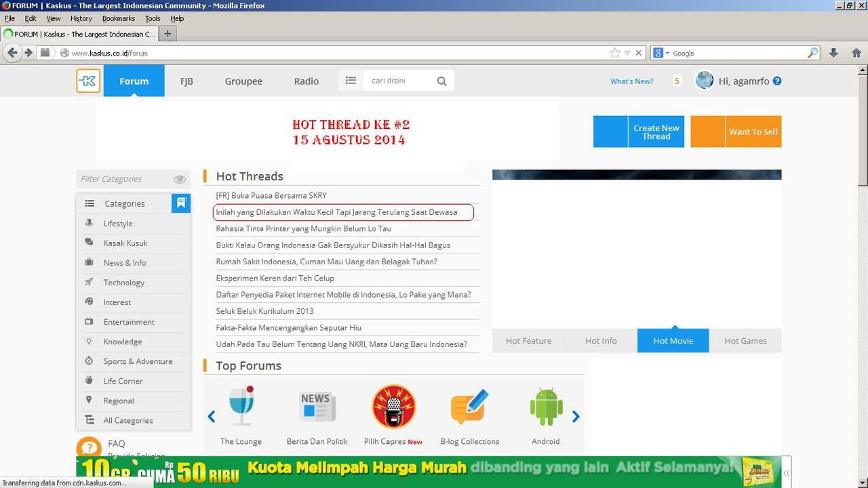868x488 pixels.
Task: Open thread Rahasia Tinta Printer yang Mungkin Belum Lo Tau
Action: 303,228
